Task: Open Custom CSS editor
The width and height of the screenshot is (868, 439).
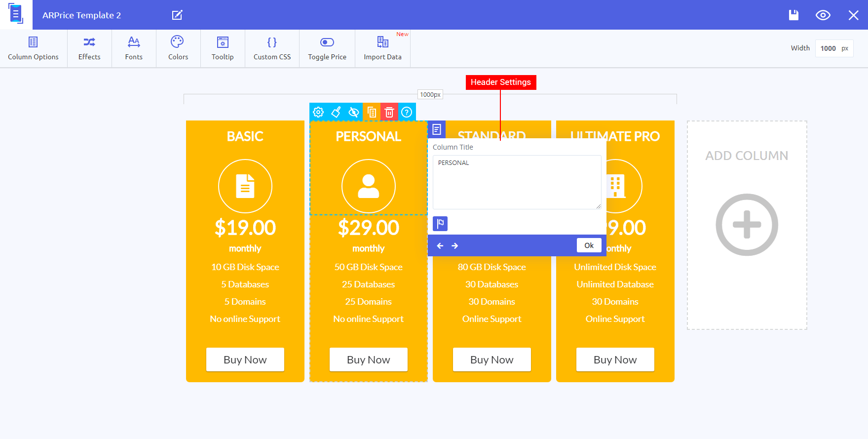Action: (272, 48)
